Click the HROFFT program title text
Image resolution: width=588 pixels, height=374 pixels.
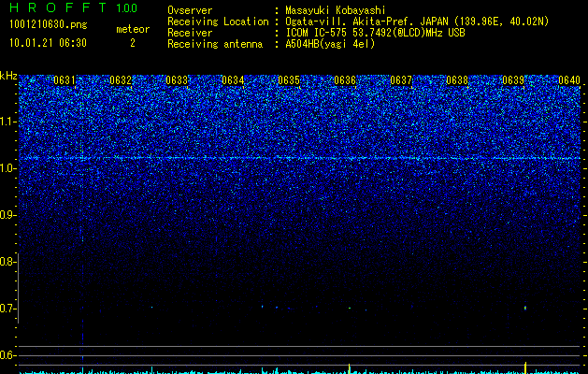(x=58, y=7)
